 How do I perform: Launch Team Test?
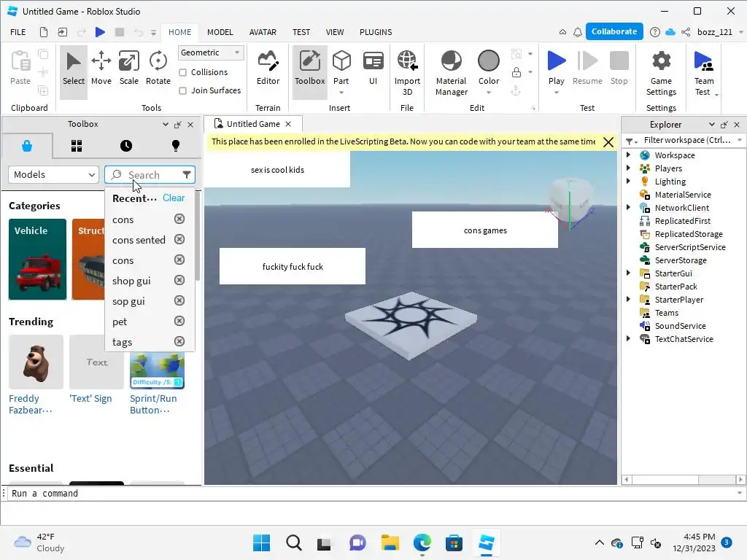tap(704, 74)
